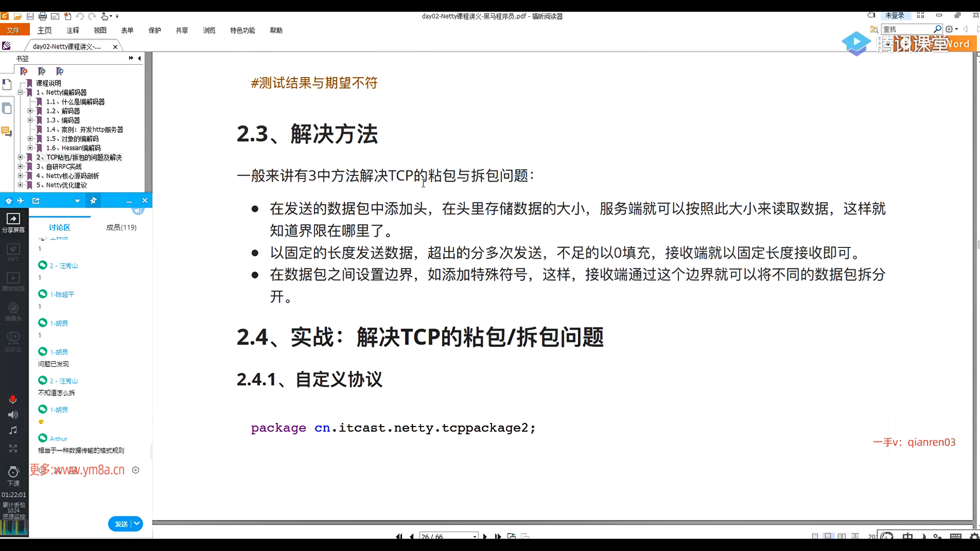The image size is (980, 551).
Task: Collapse the 1、Netty编解码器 bookmark node
Action: pyautogui.click(x=20, y=92)
